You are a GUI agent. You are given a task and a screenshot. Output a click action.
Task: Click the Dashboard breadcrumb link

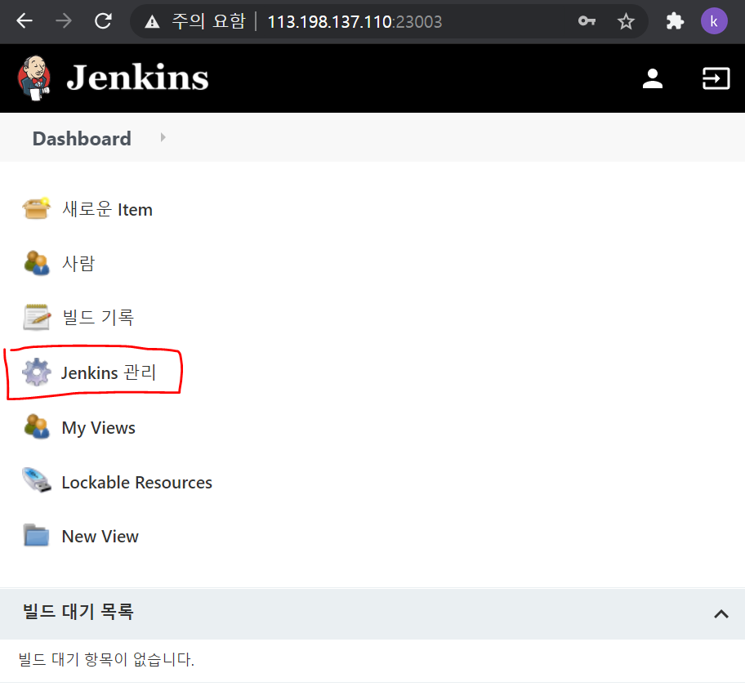pos(82,138)
